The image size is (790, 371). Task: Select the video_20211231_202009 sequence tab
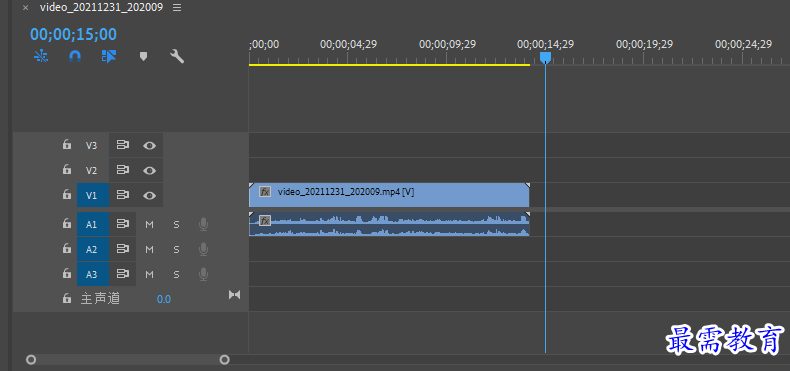click(101, 8)
